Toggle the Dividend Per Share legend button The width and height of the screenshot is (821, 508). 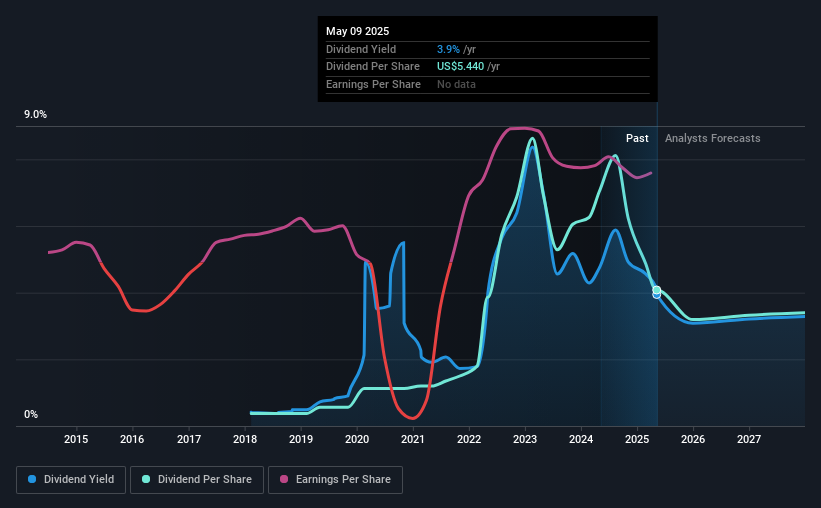197,480
